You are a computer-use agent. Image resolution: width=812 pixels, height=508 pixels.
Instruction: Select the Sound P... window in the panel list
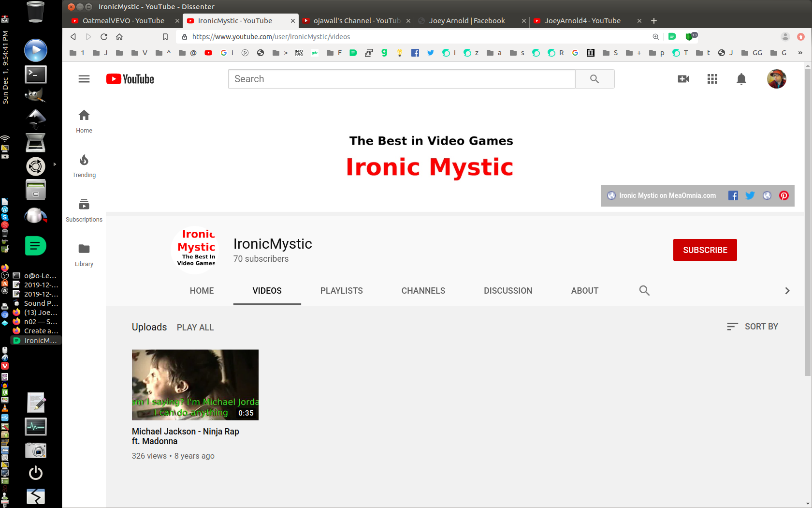coord(36,303)
